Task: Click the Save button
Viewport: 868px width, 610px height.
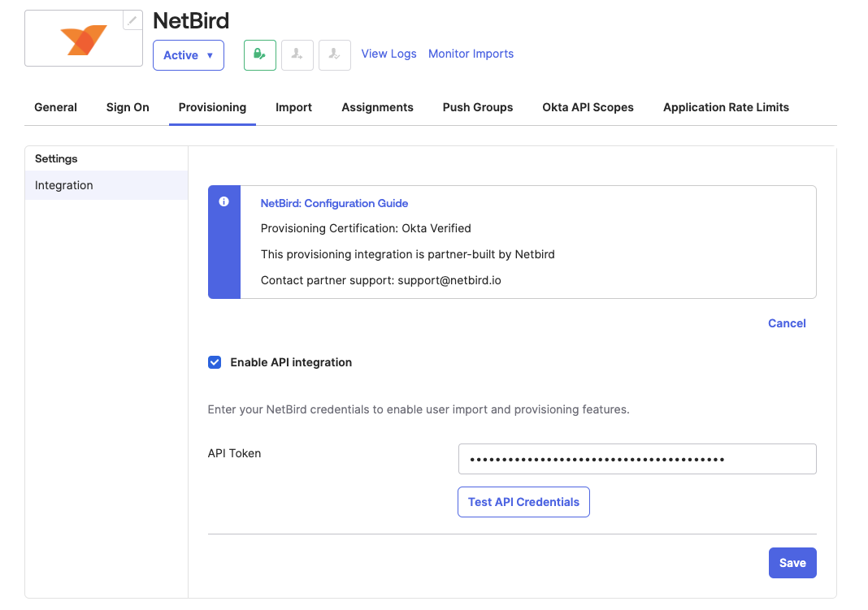Action: tap(792, 563)
